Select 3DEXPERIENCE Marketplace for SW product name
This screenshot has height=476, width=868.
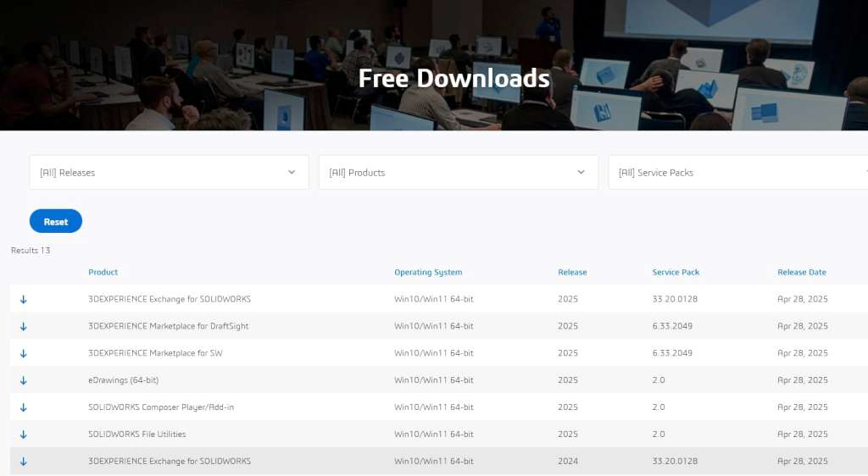155,353
